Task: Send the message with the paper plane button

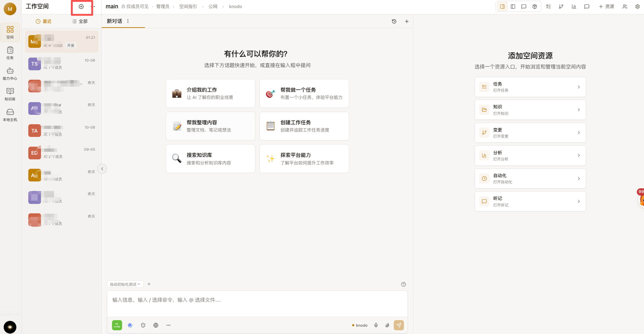Action: click(399, 325)
